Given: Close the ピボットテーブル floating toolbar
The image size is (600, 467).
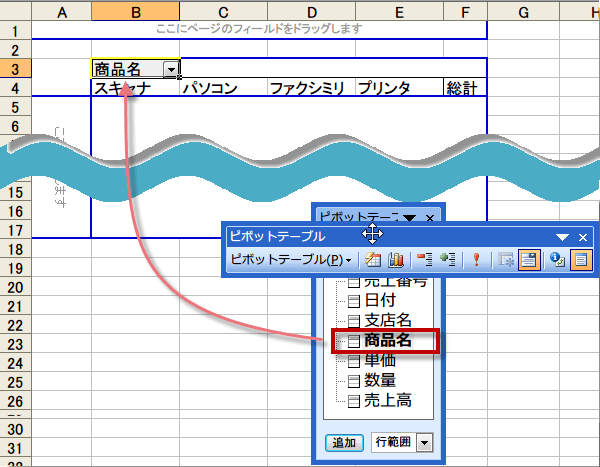Looking at the screenshot, I should click(583, 237).
